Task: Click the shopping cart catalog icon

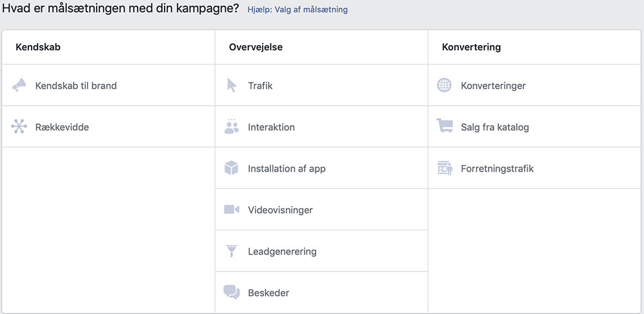Action: coord(445,126)
